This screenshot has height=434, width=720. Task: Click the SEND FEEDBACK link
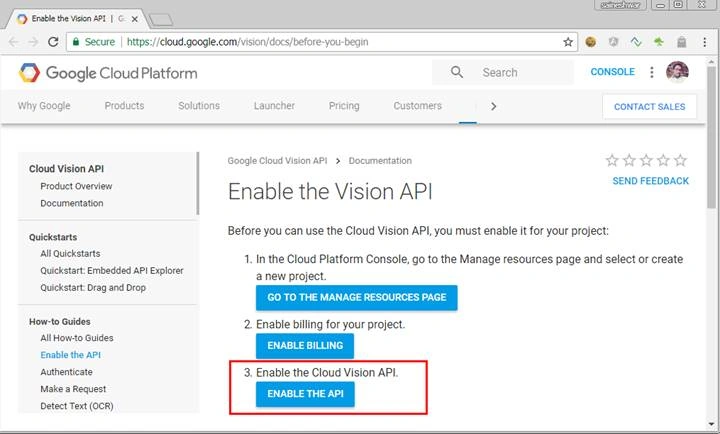[651, 181]
